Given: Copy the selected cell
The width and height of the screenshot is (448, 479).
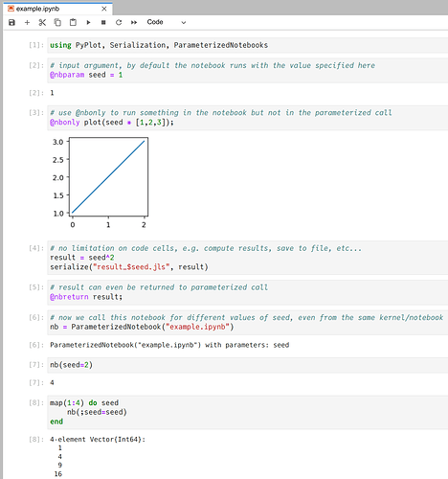Looking at the screenshot, I should point(57,22).
